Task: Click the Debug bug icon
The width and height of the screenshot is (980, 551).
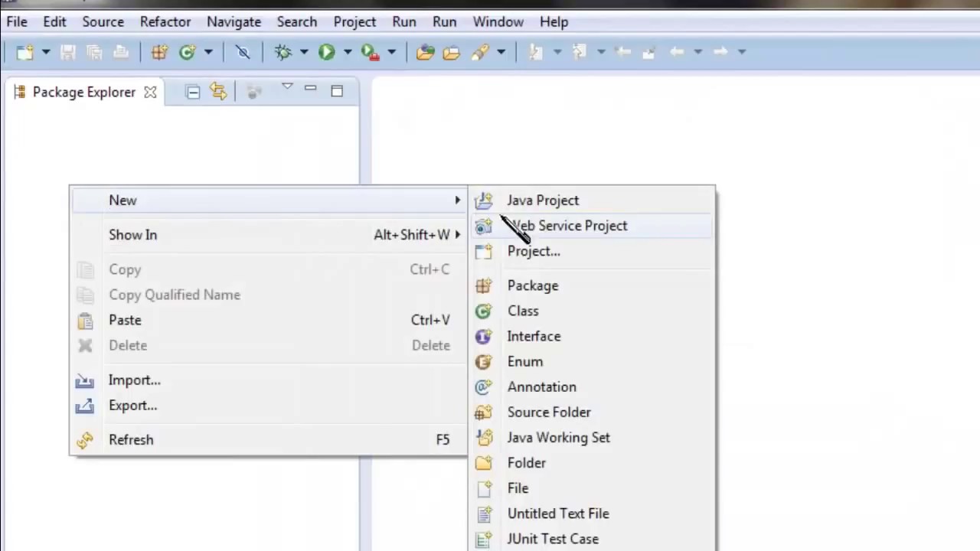Action: coord(283,52)
